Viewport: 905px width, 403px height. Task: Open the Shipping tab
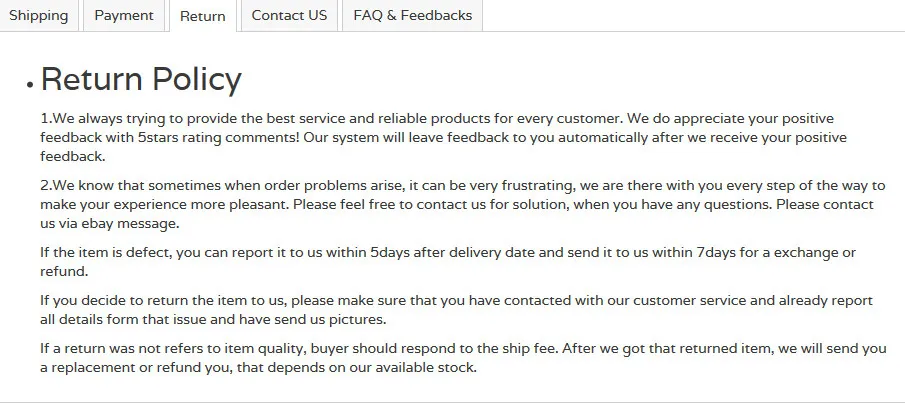coord(39,16)
